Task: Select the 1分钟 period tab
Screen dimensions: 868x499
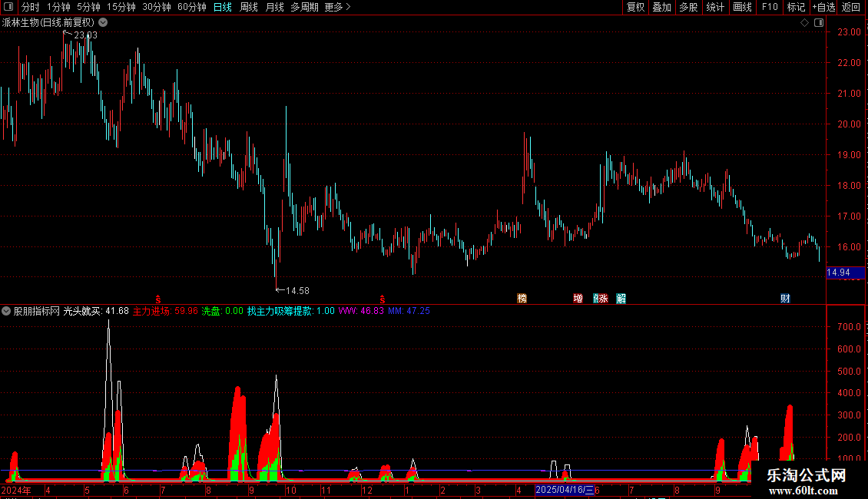Action: click(58, 7)
